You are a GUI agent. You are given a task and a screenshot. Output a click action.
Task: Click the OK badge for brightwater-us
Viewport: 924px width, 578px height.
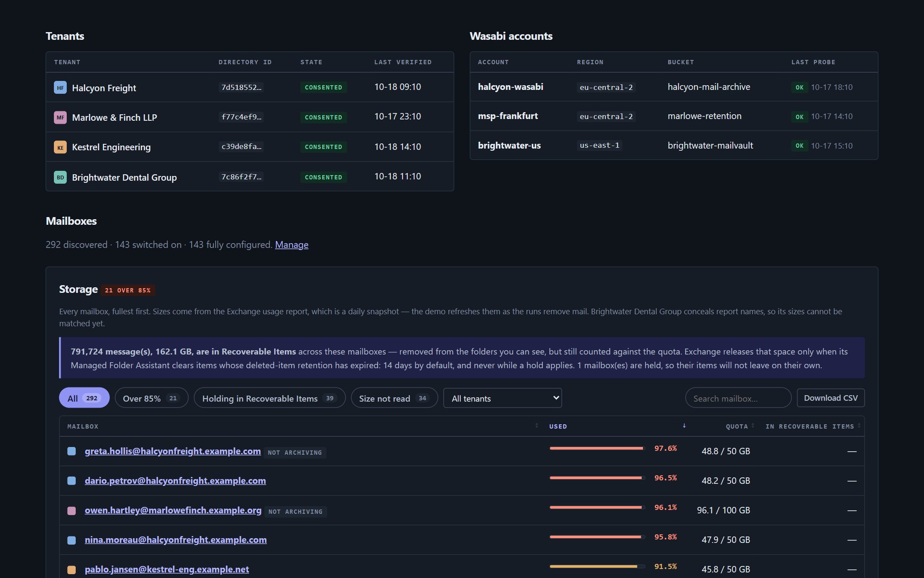(800, 146)
